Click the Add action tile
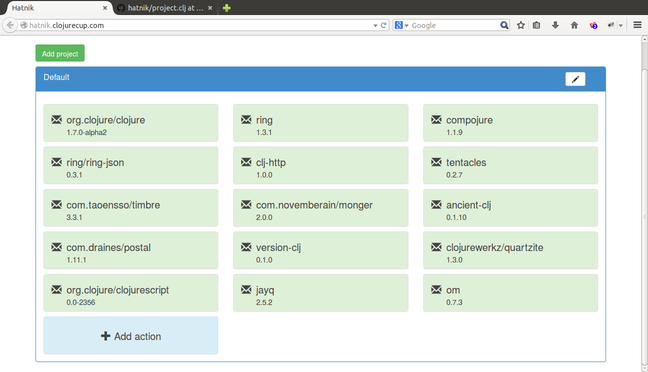Screen dimensions: 648x372 pyautogui.click(x=131, y=336)
